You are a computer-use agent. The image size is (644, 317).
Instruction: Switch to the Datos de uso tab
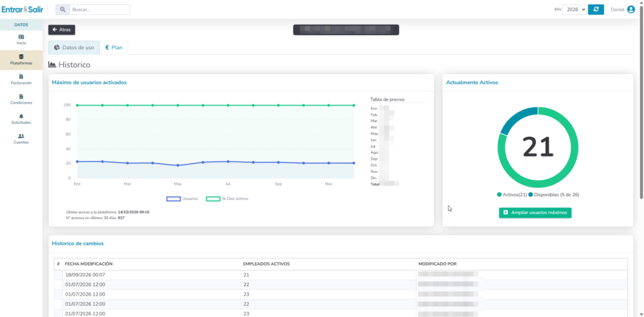tap(74, 48)
